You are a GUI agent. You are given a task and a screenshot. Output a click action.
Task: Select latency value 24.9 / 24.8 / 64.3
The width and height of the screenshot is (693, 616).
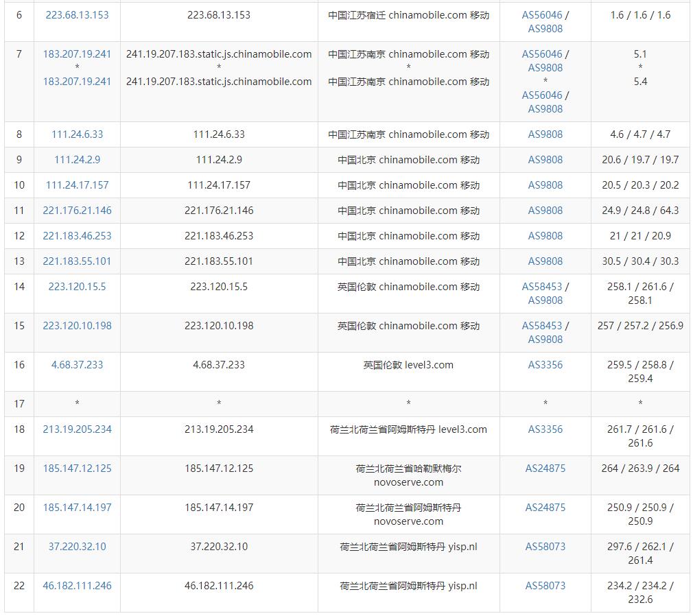pyautogui.click(x=640, y=211)
